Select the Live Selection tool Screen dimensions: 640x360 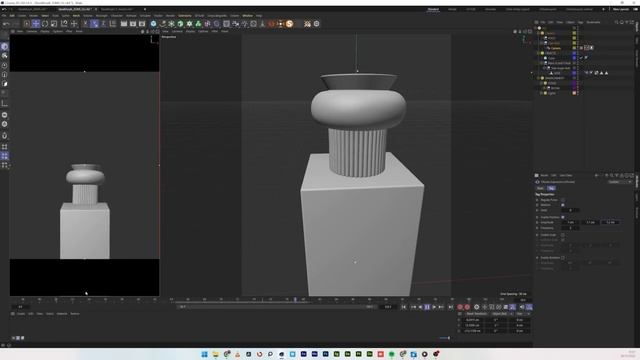point(27,24)
